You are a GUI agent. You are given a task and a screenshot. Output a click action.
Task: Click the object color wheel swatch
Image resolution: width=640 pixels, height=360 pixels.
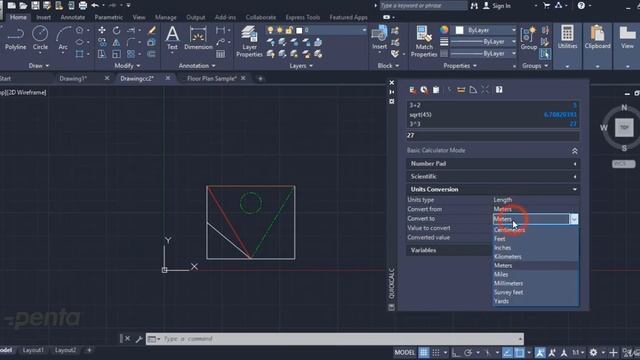tap(444, 30)
